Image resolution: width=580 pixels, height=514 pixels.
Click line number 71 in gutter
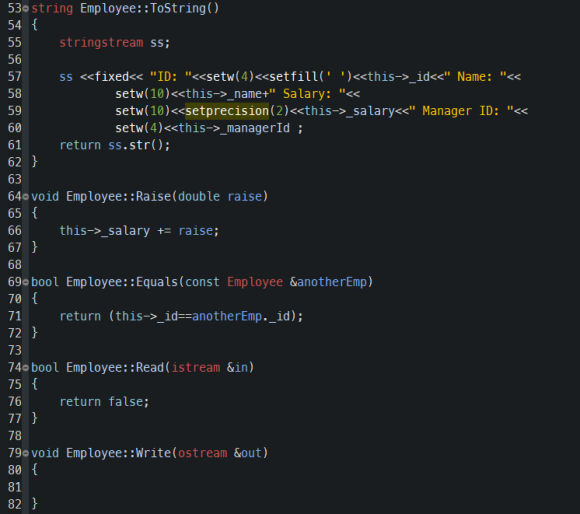click(15, 316)
